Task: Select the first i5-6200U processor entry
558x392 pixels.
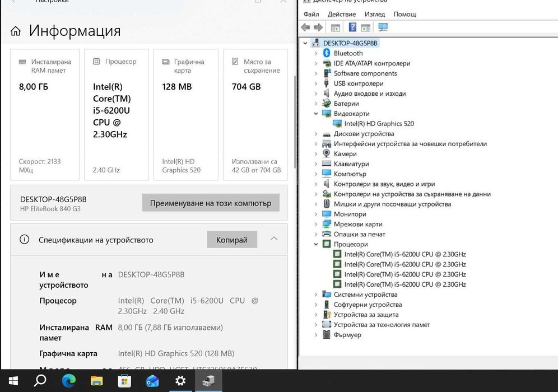Action: (405, 254)
